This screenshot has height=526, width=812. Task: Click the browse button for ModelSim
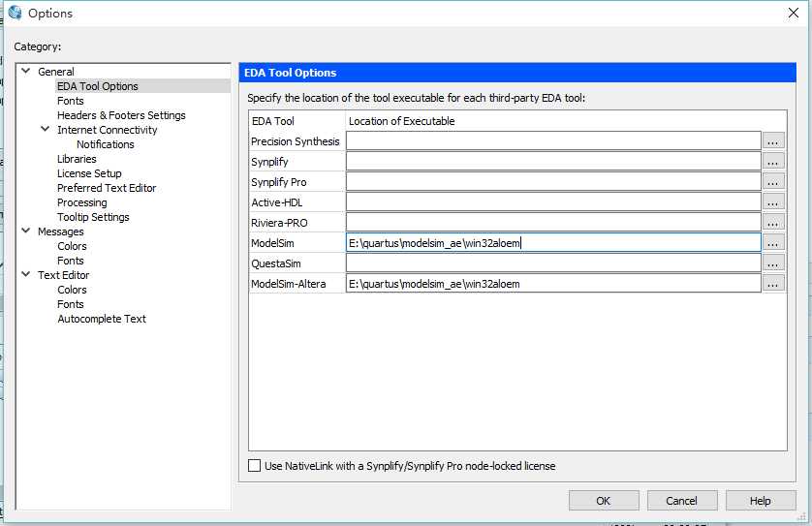tap(772, 243)
